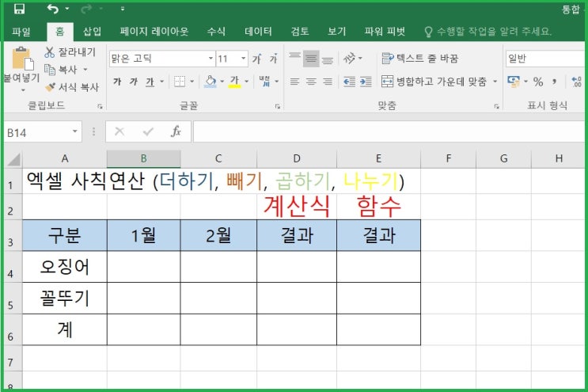Decrease font size with smaller 가 icon

point(273,59)
